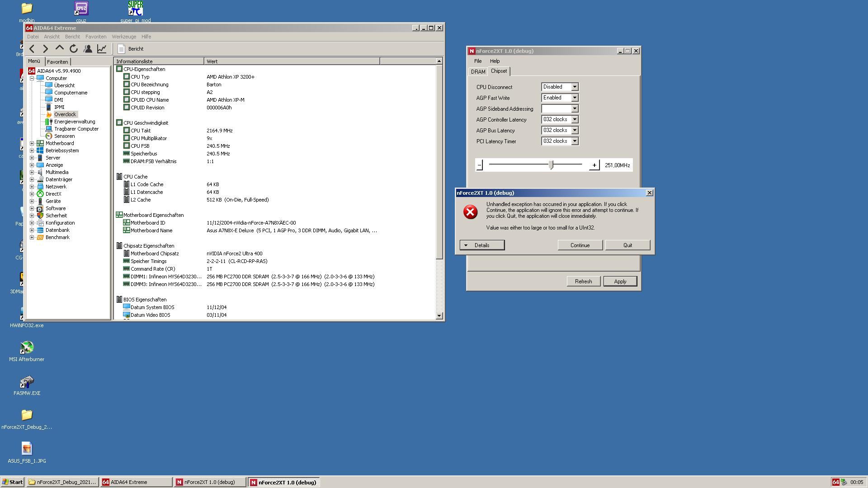Increase FSB with plus button
Screen dimensions: 868x488
pyautogui.click(x=594, y=165)
